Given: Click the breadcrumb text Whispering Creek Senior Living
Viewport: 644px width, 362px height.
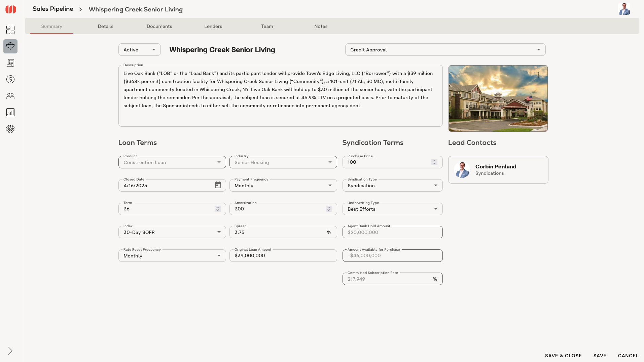Looking at the screenshot, I should (136, 9).
